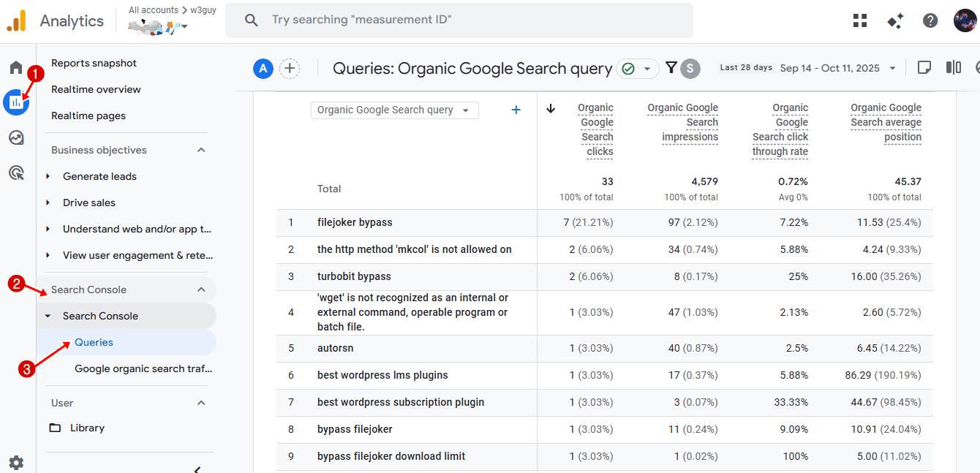
Task: Open the Realtime overview report
Action: click(96, 89)
